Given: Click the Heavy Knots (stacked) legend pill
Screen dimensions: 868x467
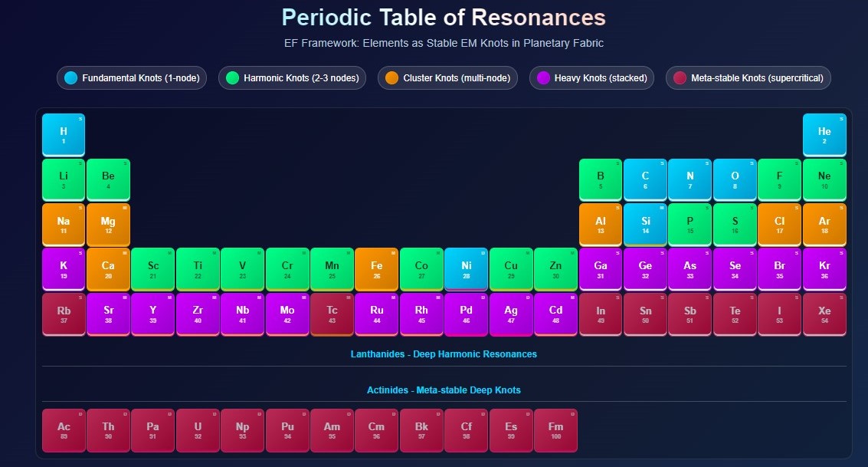Looking at the screenshot, I should (x=591, y=78).
